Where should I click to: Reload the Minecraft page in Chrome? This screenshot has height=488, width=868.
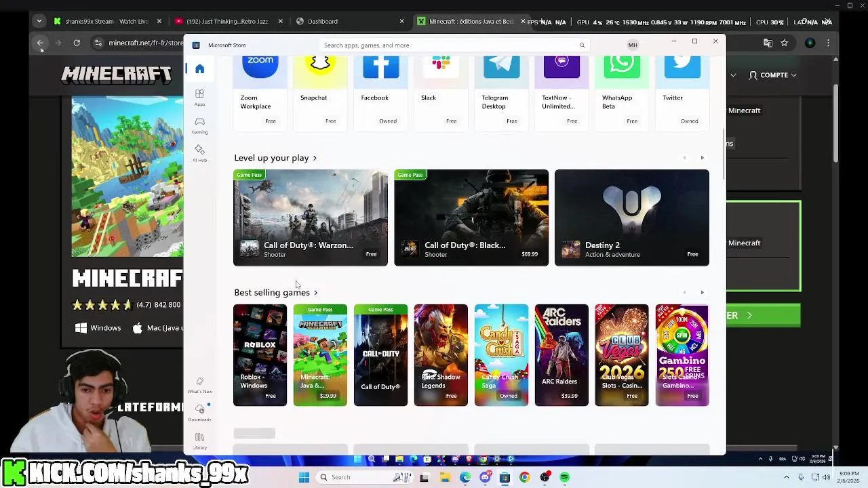pos(77,43)
